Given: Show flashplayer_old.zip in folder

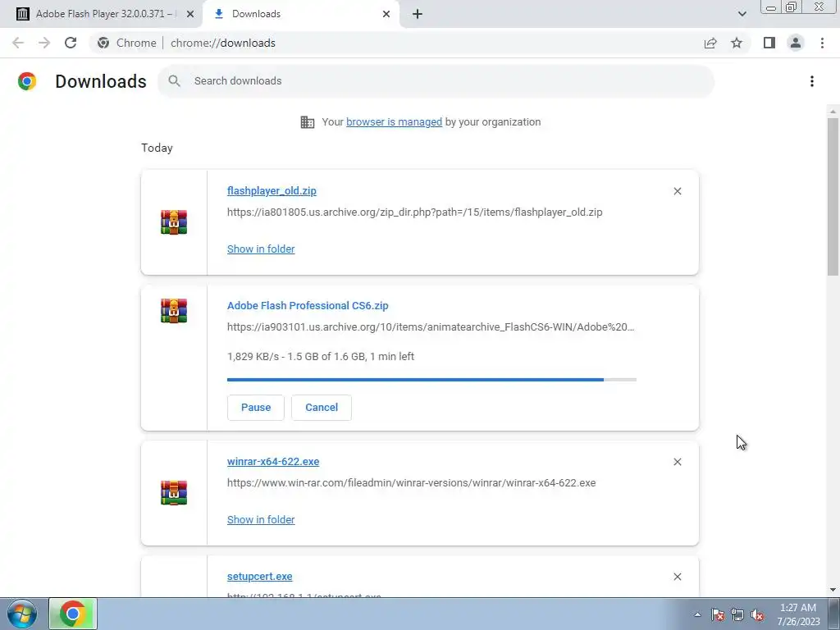Looking at the screenshot, I should point(260,249).
